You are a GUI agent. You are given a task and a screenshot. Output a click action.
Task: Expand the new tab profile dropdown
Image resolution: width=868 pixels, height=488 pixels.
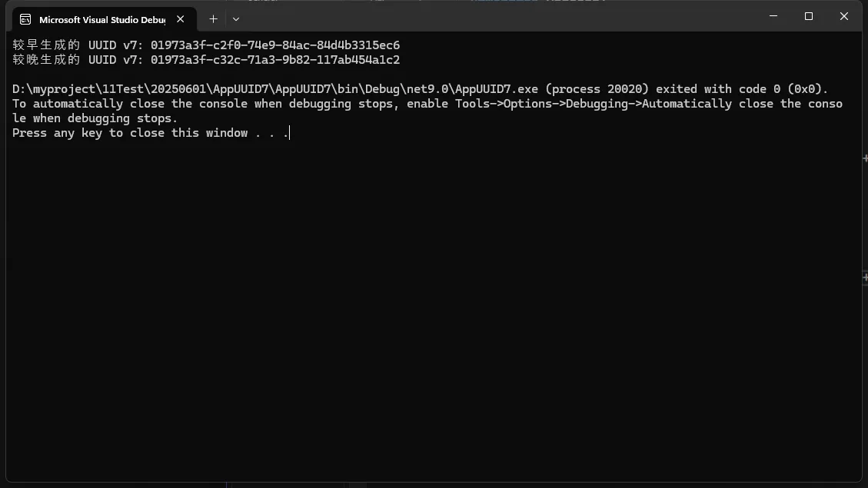point(236,19)
